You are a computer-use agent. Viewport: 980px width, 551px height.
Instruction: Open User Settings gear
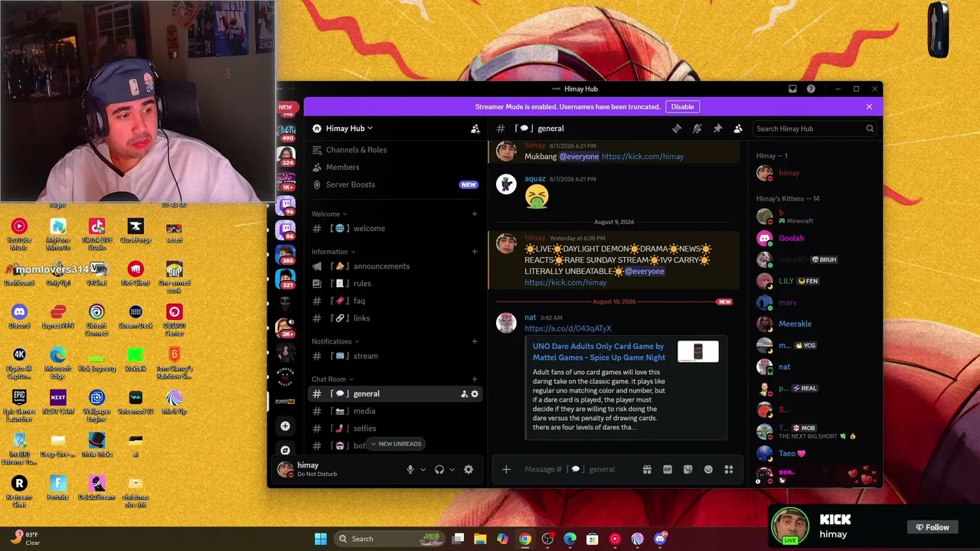(469, 470)
